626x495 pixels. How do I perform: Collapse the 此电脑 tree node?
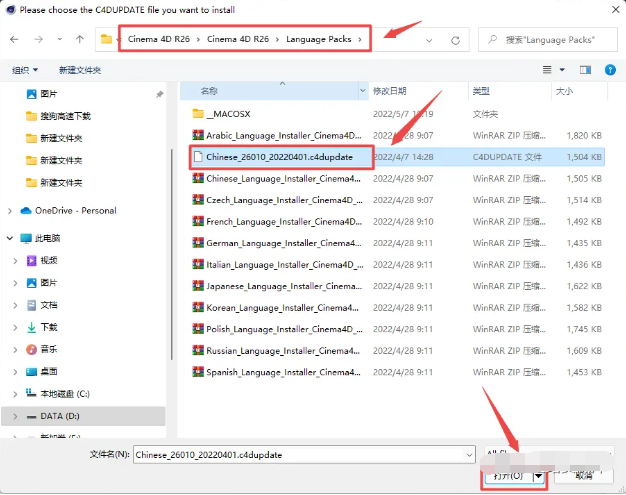10,238
